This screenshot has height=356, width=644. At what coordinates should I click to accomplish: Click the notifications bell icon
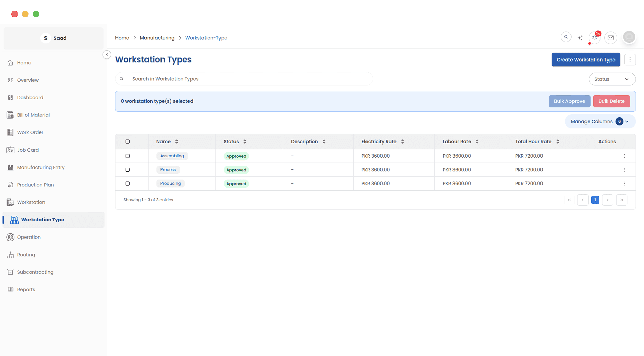[594, 37]
